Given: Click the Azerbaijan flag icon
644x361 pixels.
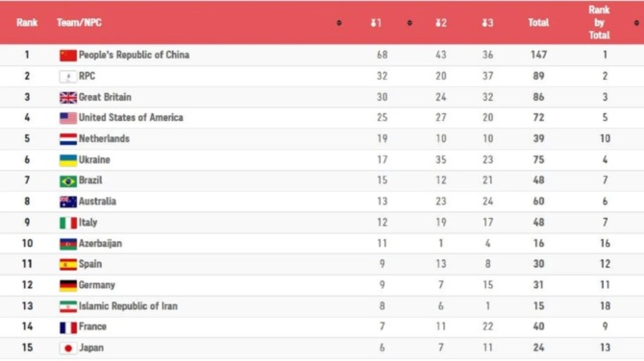Looking at the screenshot, I should [x=68, y=244].
